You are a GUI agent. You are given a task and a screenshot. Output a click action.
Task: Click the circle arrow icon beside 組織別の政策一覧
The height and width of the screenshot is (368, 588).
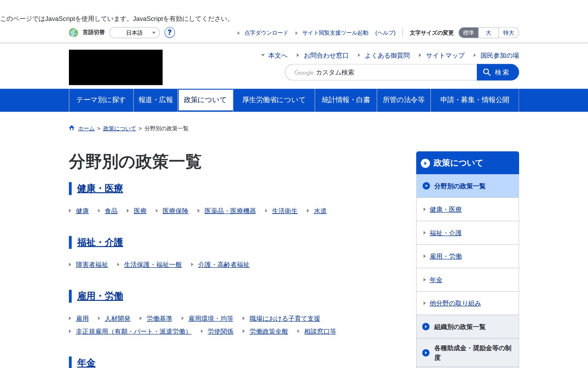tap(426, 327)
